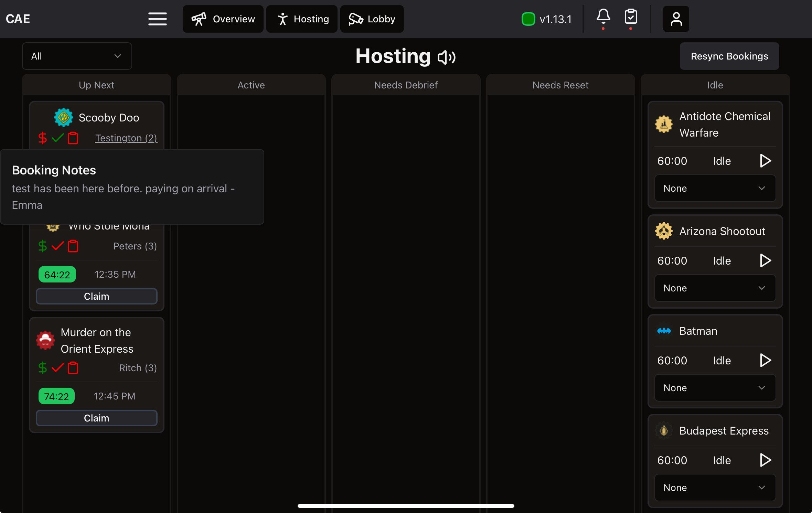Click the green dollar icon on Peters booking

tap(42, 246)
